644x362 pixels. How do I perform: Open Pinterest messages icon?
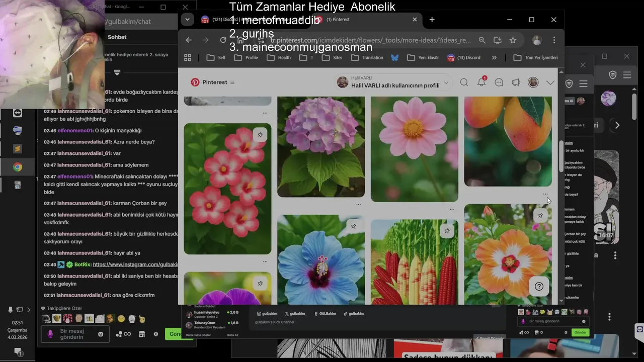(499, 82)
